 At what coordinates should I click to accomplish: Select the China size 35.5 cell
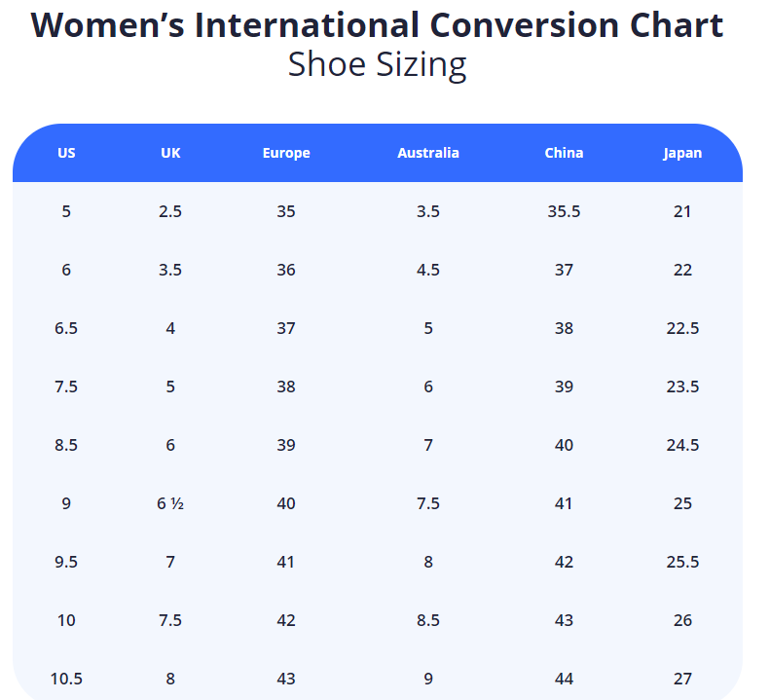click(564, 211)
